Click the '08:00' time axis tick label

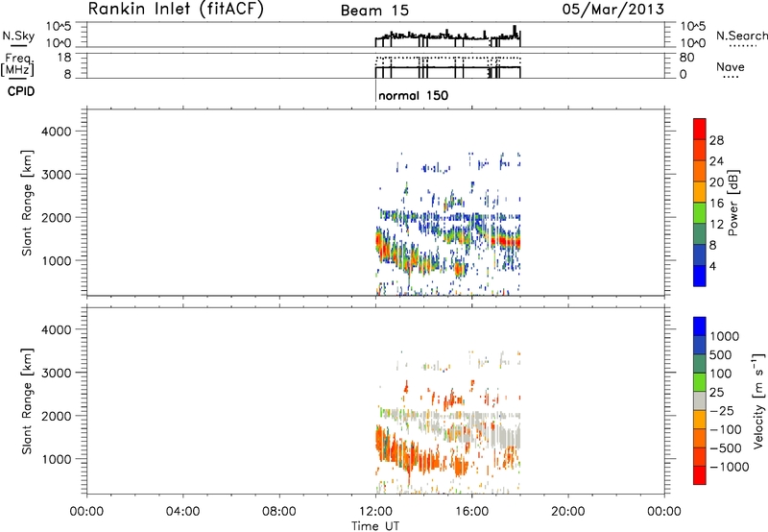(x=279, y=512)
